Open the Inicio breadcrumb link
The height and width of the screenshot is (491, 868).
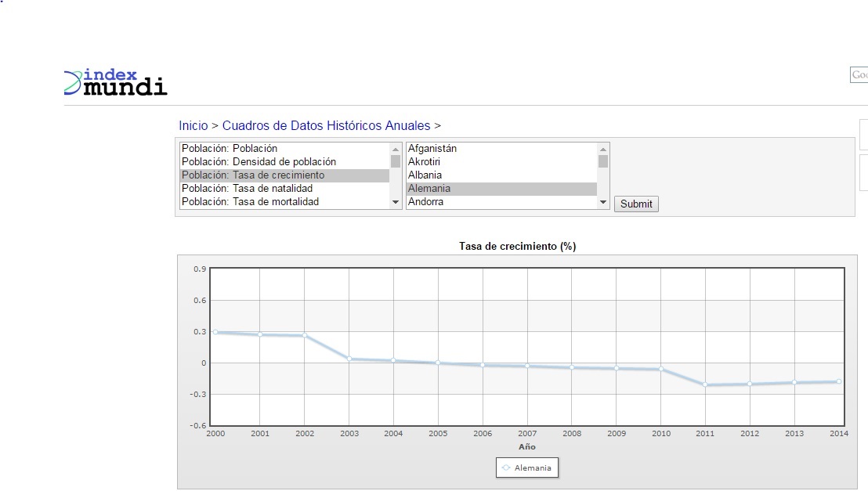pyautogui.click(x=193, y=125)
